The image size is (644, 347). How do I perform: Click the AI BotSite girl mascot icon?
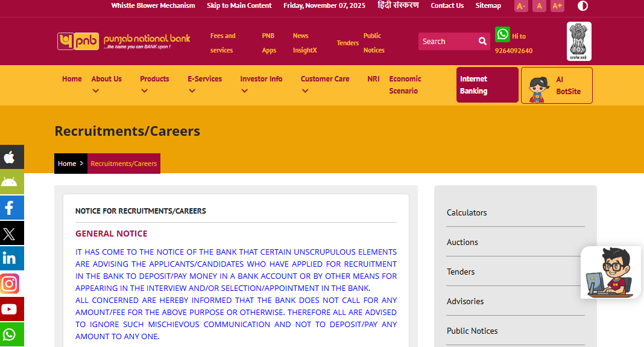coord(538,90)
